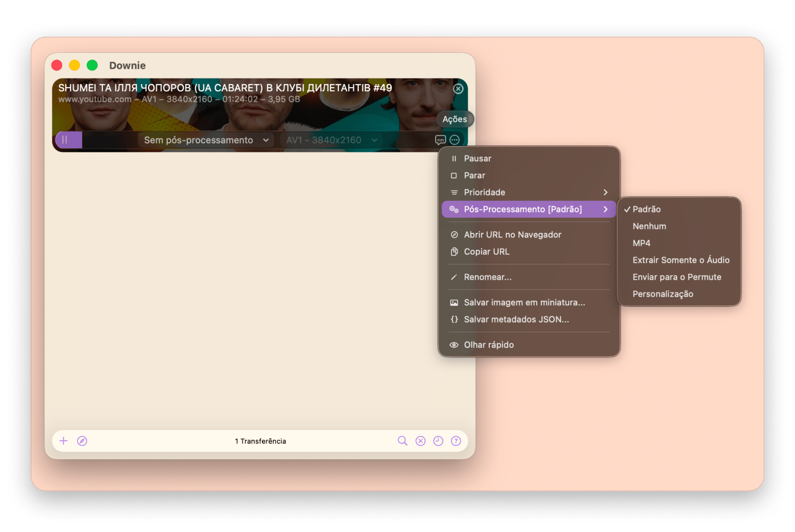Click Abrir URL no Navegador
The image size is (795, 532).
[x=529, y=235]
